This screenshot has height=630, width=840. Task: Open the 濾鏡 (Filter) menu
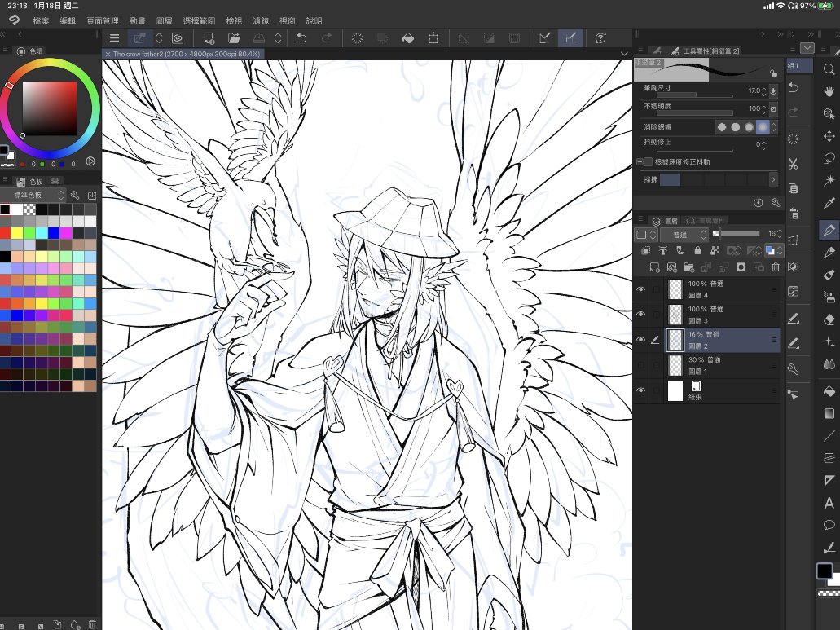pos(261,21)
